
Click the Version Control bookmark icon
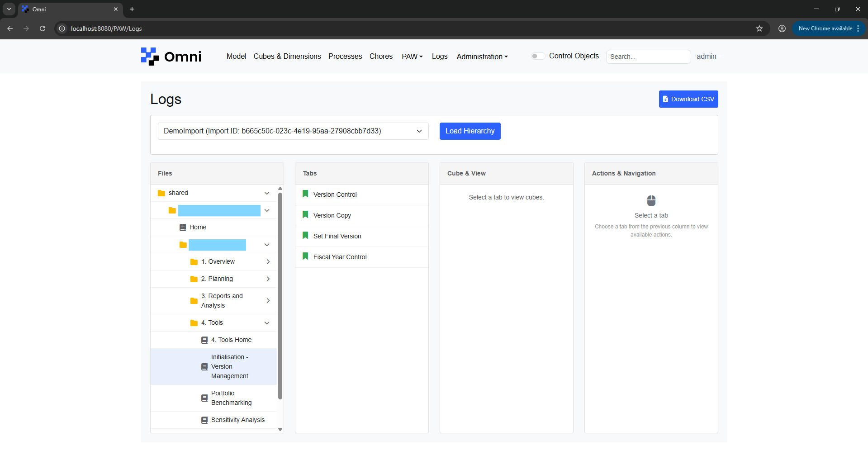coord(305,194)
